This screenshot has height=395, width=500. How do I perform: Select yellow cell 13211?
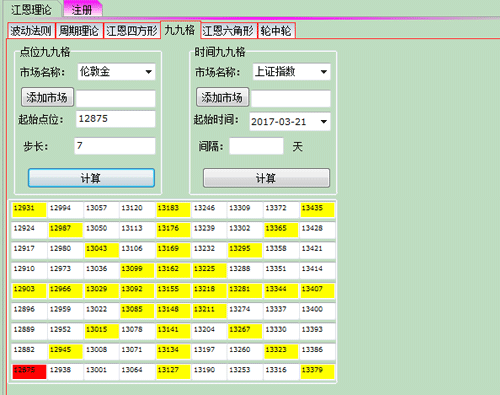point(209,311)
